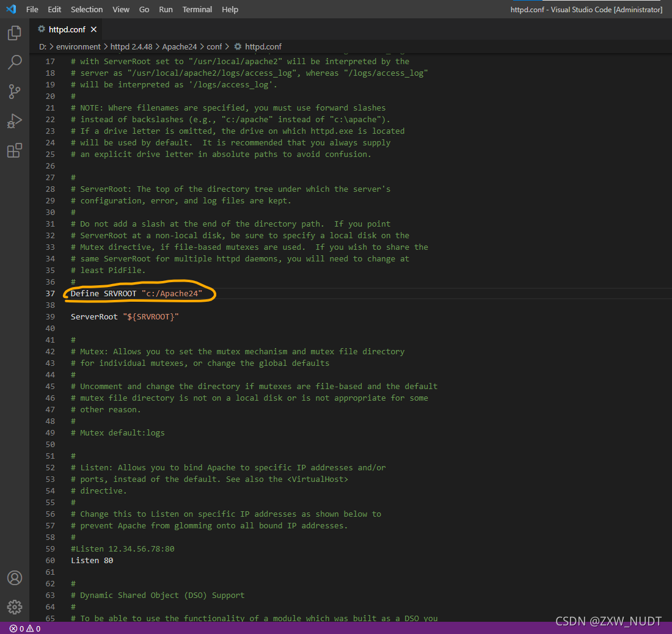
Task: Click the Apache24 breadcrumb segment
Action: pos(179,46)
